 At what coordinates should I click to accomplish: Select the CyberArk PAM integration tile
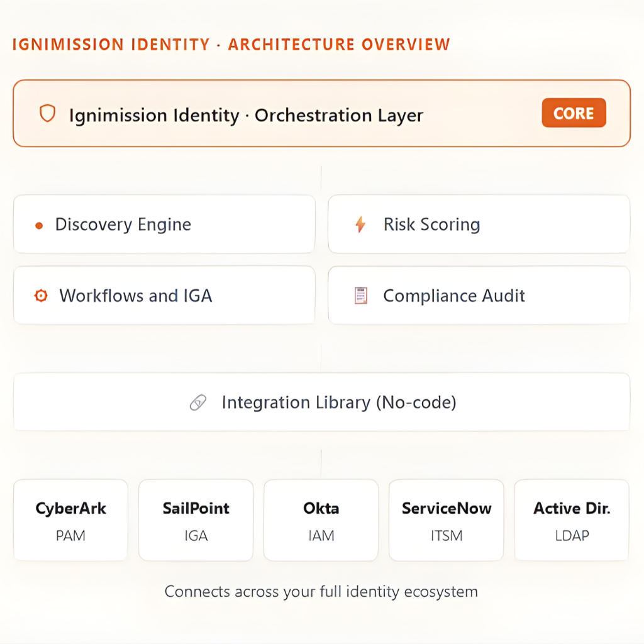70,520
